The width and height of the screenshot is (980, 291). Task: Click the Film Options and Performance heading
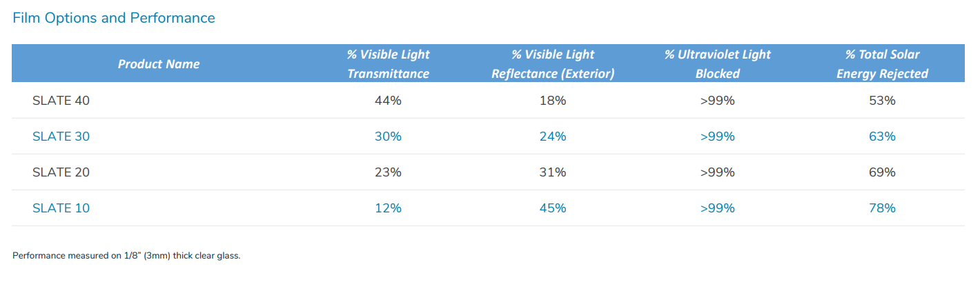coord(114,18)
